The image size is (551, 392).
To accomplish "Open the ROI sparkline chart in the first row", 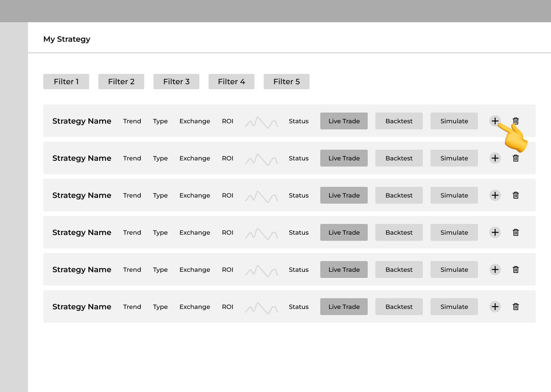I will pyautogui.click(x=261, y=122).
